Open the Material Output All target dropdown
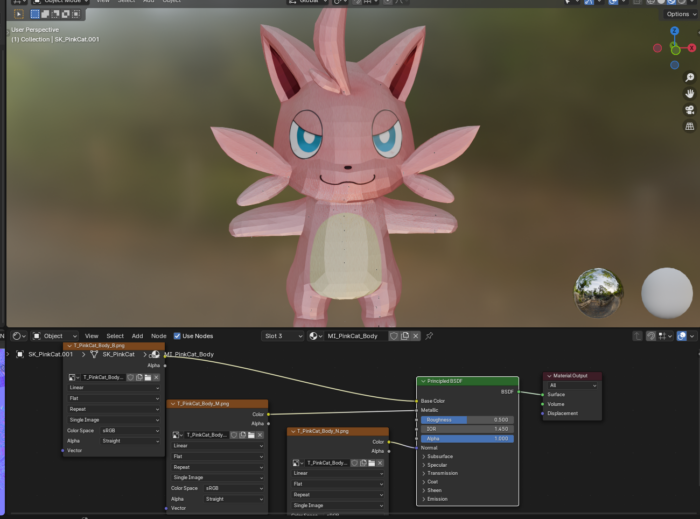The image size is (700, 519). 572,385
